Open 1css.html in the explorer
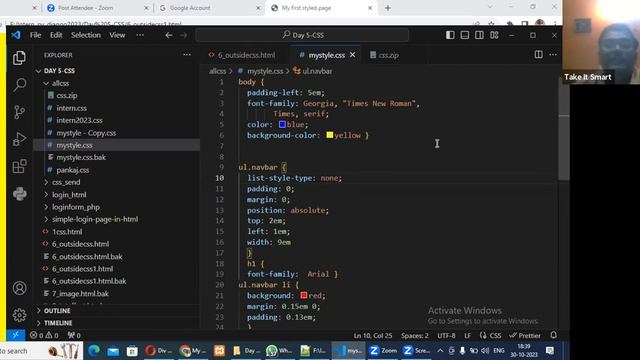This screenshot has height=360, width=640. 67,232
